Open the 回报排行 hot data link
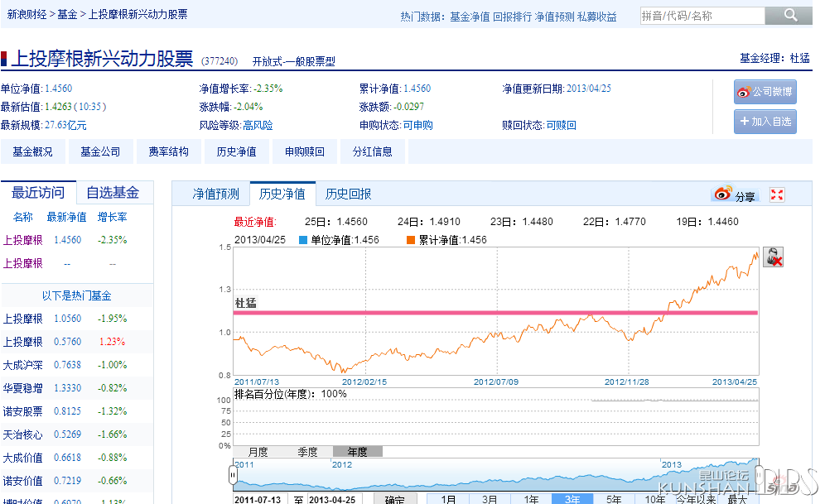825x504 pixels. tap(513, 17)
